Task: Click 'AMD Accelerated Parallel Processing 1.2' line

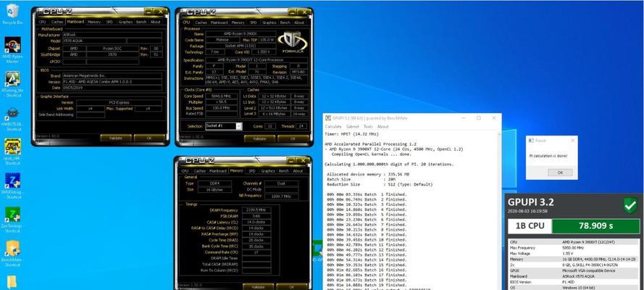Action: pyautogui.click(x=370, y=144)
